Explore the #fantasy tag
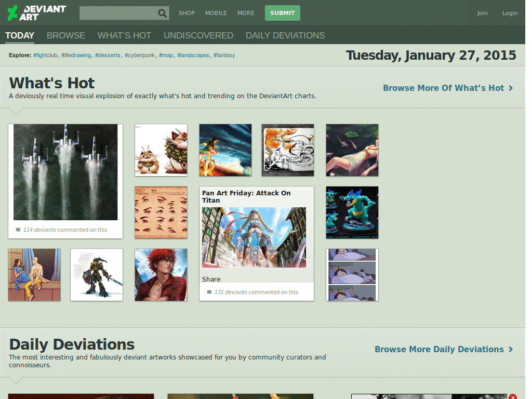Screen dimensions: 532x399 click(x=224, y=55)
